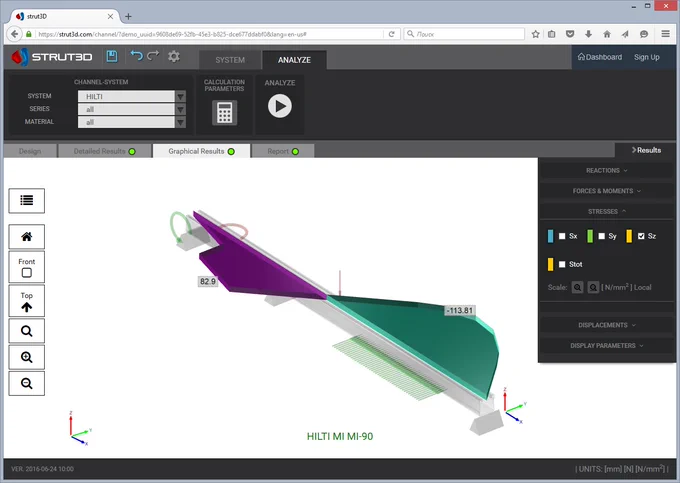Switch to Top view

click(26, 301)
